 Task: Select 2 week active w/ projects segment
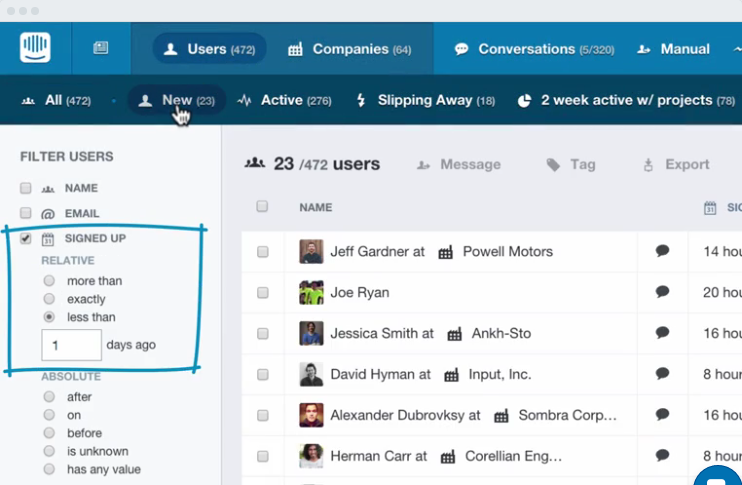tap(627, 100)
